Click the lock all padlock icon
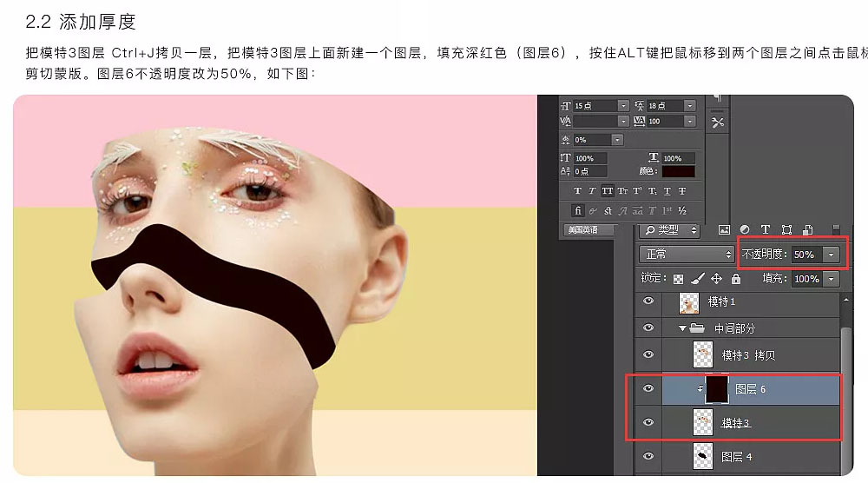This screenshot has height=483, width=868. [x=736, y=278]
